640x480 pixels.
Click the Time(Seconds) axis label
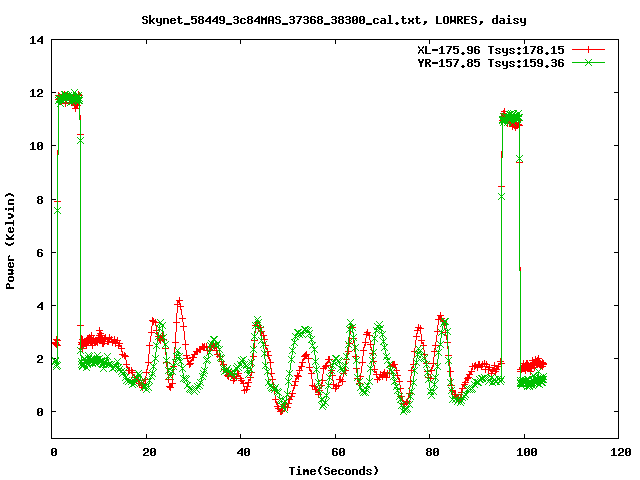click(x=334, y=471)
